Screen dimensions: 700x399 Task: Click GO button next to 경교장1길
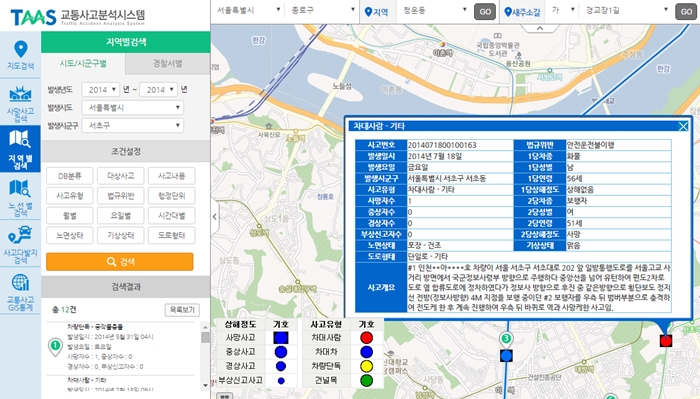(x=686, y=12)
